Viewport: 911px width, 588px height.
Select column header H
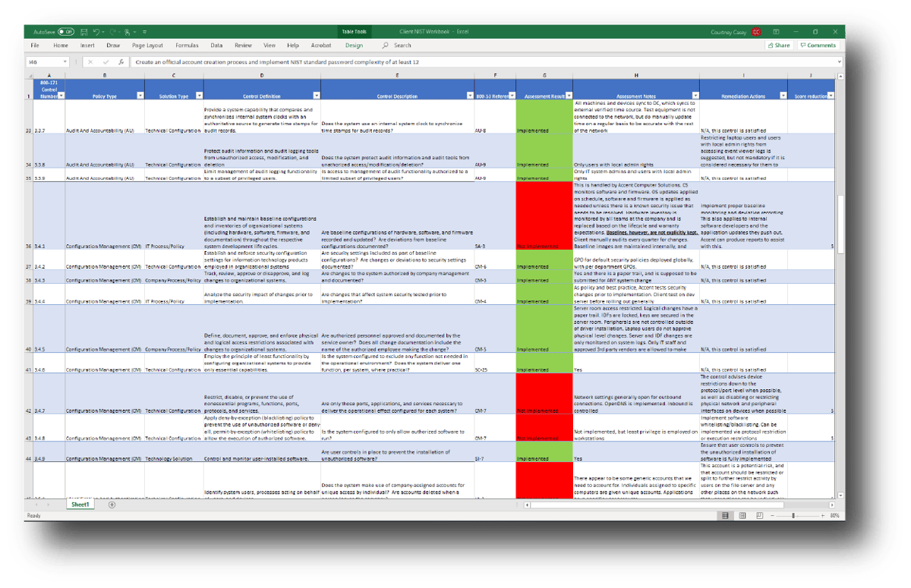[636, 76]
